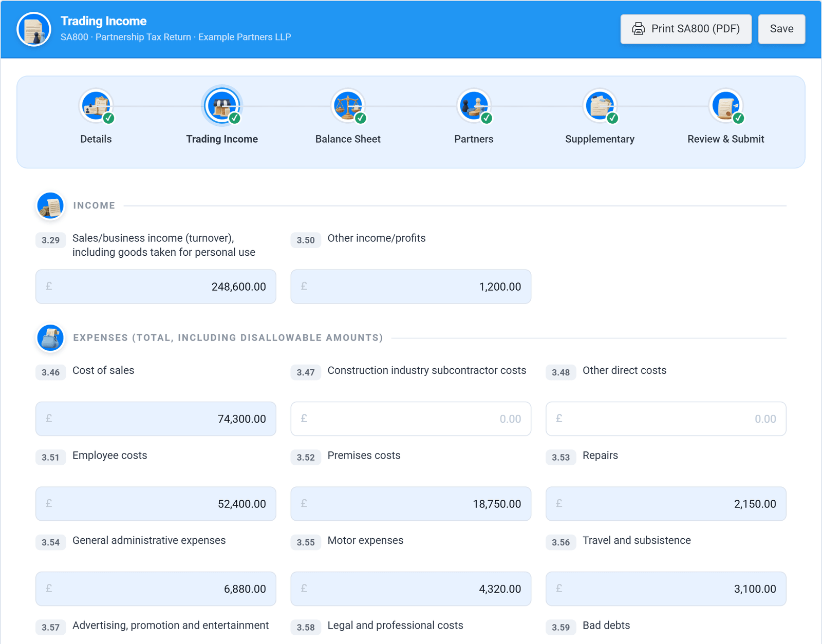Focus the Other direct costs field
The width and height of the screenshot is (822, 644).
point(666,419)
